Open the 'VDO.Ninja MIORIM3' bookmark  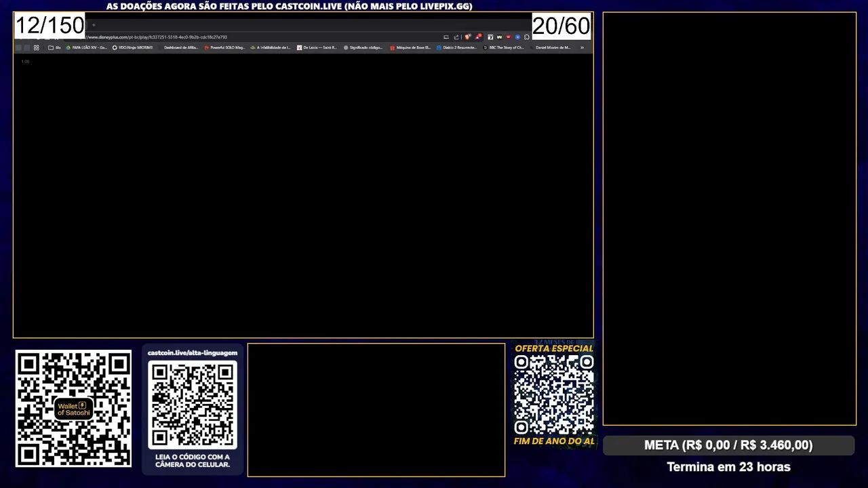tap(132, 47)
